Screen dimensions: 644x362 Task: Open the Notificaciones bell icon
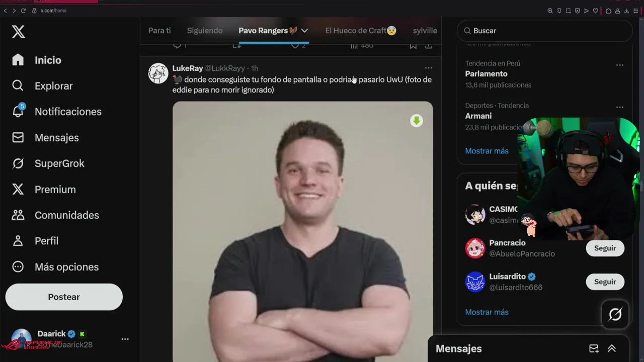coord(18,111)
